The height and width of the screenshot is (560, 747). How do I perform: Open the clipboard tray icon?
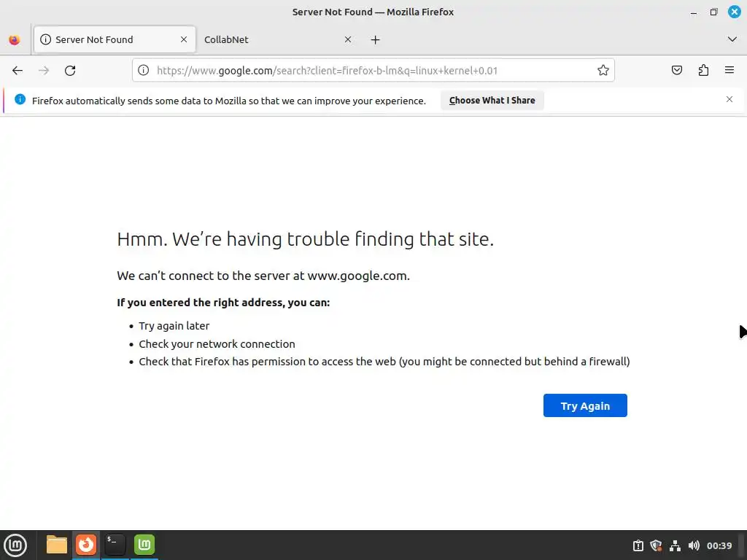pos(638,545)
